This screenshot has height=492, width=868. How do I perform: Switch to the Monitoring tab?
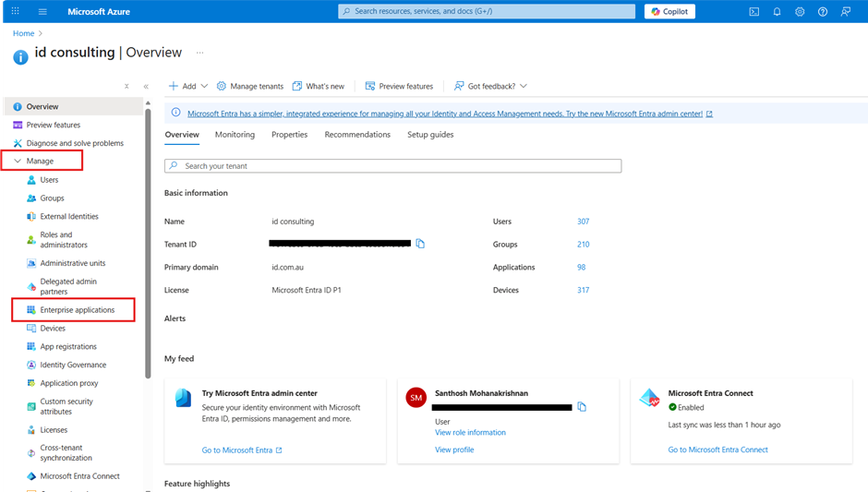(235, 135)
